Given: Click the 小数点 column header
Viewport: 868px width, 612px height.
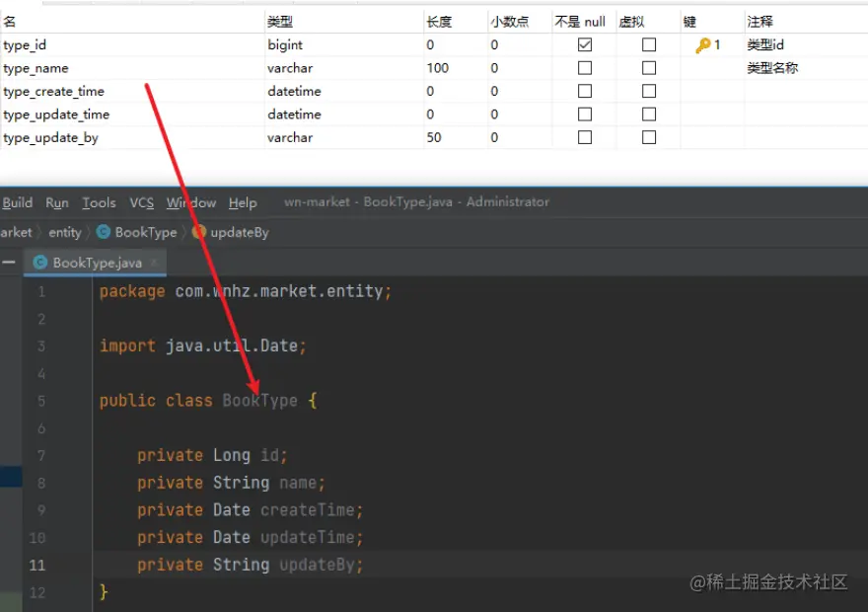Looking at the screenshot, I should [x=519, y=22].
